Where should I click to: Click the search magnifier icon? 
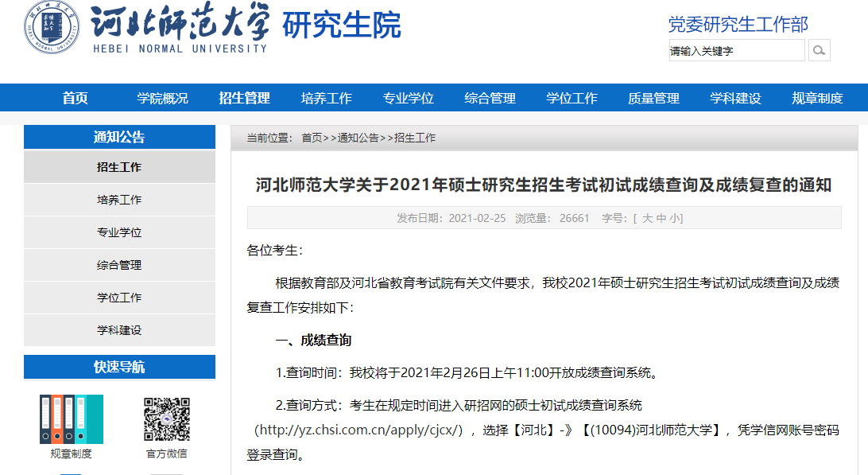click(820, 51)
